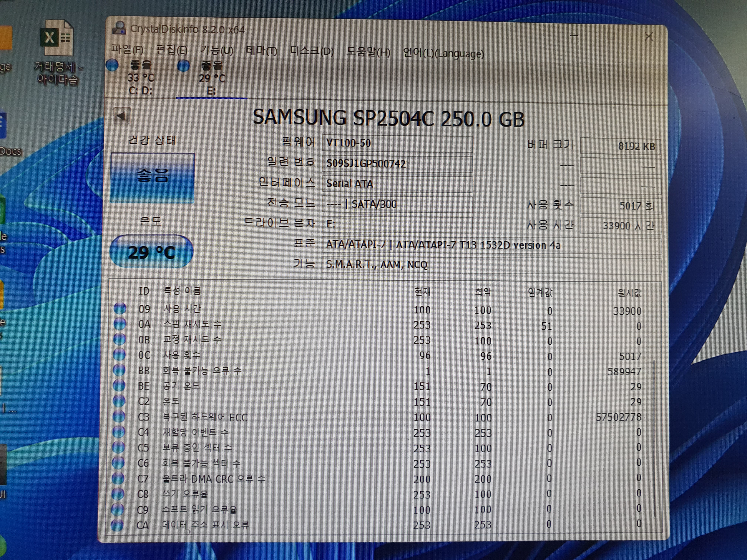Select the E: disk tab at 29 °C
This screenshot has height=560, width=747.
(x=211, y=78)
